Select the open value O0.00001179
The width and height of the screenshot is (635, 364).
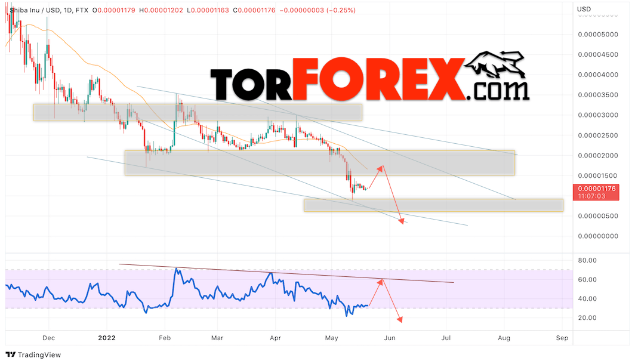[x=114, y=10]
